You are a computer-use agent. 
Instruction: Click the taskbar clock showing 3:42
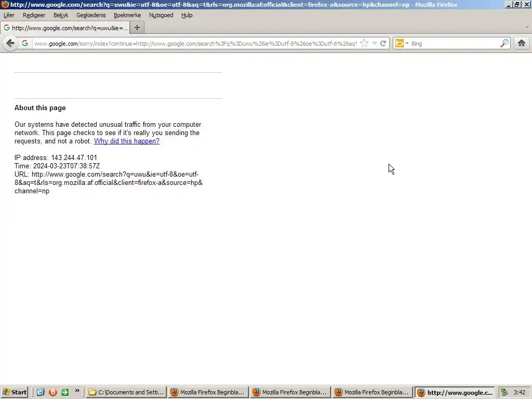pyautogui.click(x=519, y=392)
